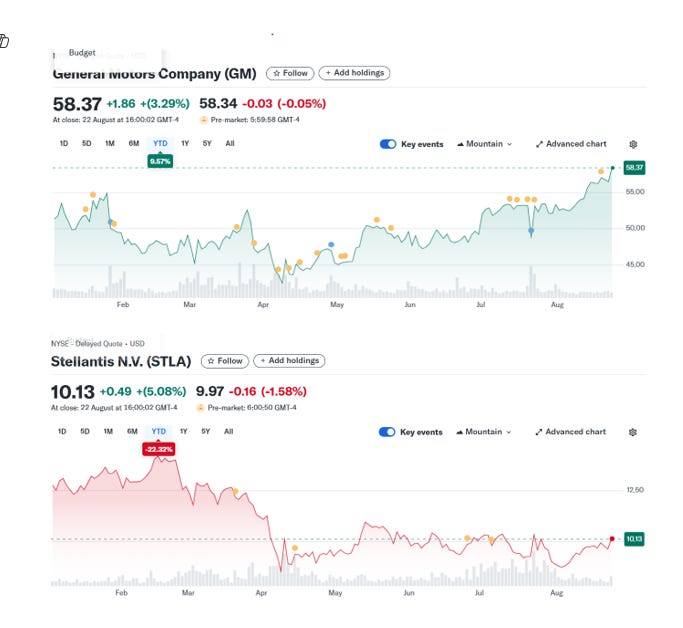The width and height of the screenshot is (683, 628).
Task: Select 1M range on STLA chart
Action: tap(108, 431)
